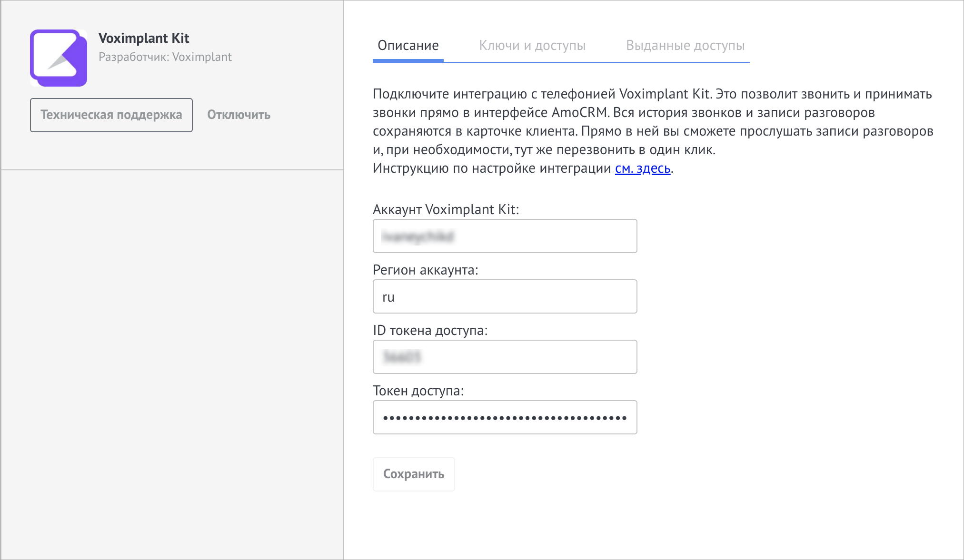The height and width of the screenshot is (560, 964).
Task: Click the Аккаунт Voximplant Kit: label
Action: pos(446,210)
